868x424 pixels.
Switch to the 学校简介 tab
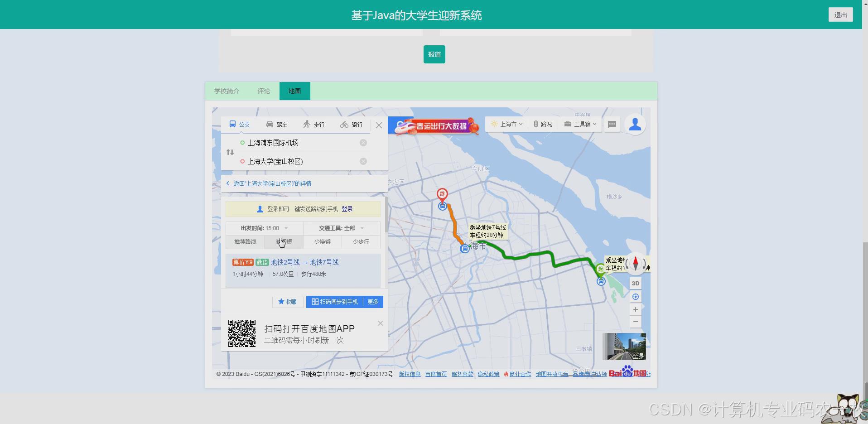click(227, 91)
